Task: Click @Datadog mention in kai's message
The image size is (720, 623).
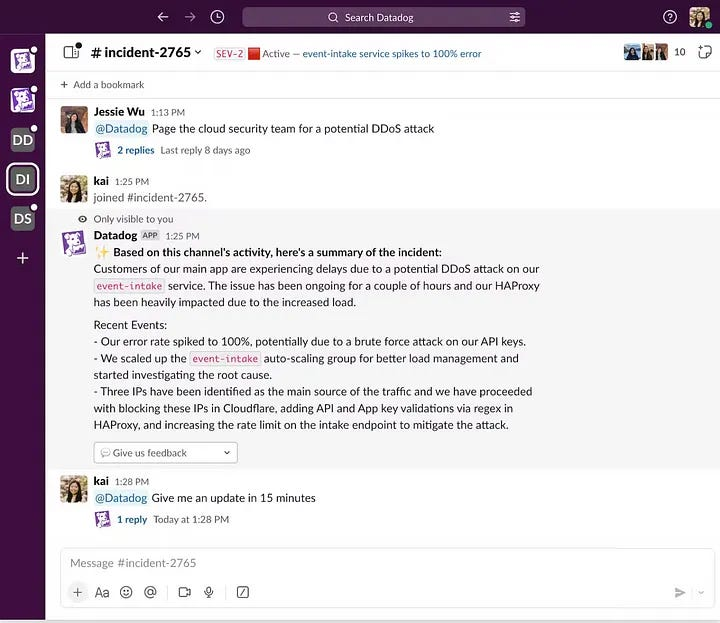Action: pos(121,498)
